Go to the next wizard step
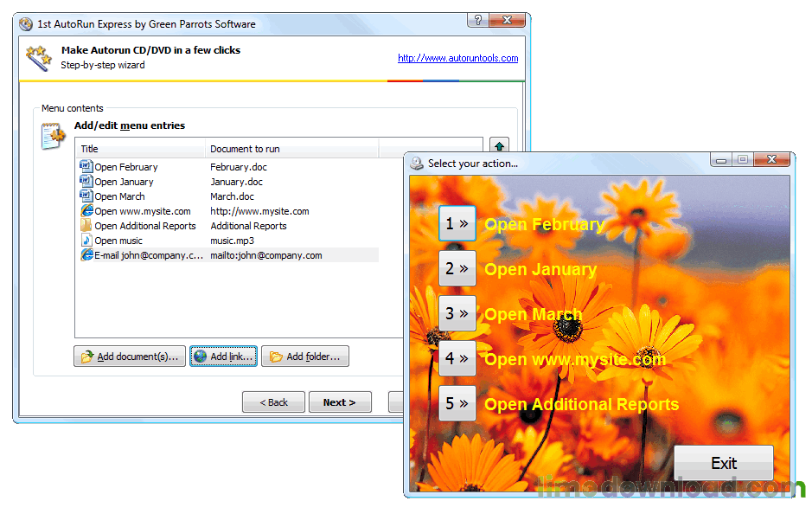This screenshot has width=812, height=514. [339, 402]
